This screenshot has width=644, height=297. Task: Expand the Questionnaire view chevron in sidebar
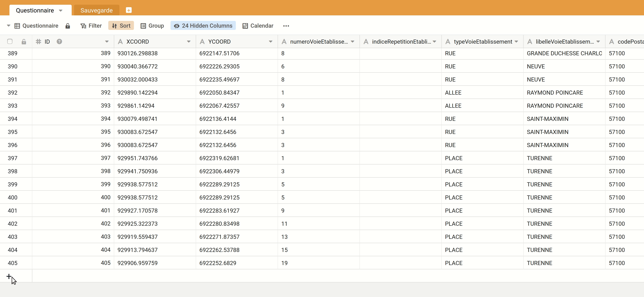coord(8,26)
